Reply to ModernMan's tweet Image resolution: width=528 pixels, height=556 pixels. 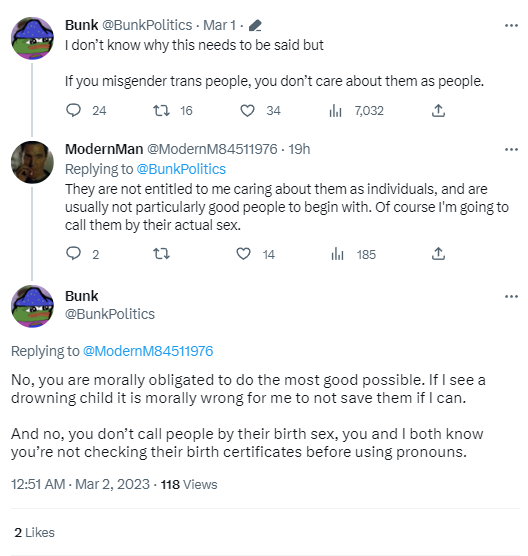pos(73,254)
